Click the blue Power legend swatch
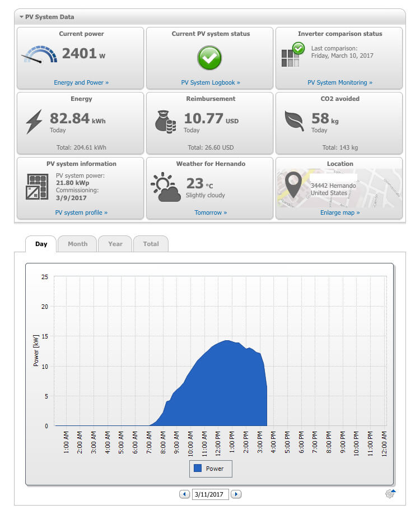The width and height of the screenshot is (420, 514). pos(198,468)
